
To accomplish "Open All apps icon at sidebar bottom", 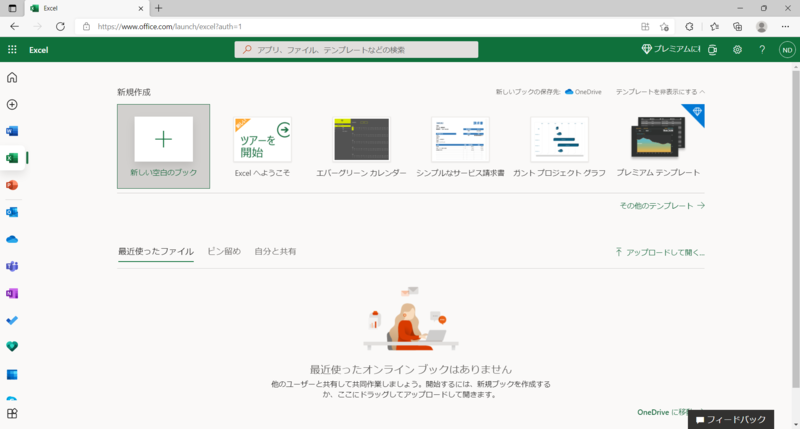I will (12, 414).
